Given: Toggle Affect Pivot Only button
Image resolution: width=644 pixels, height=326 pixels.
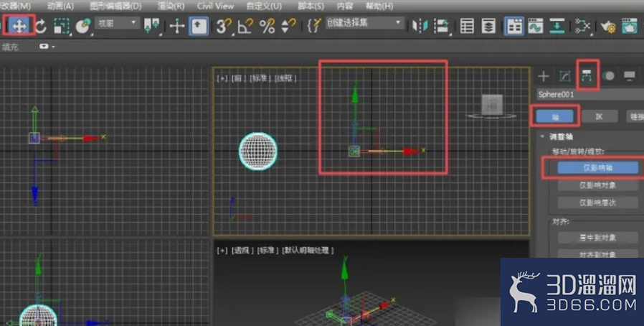Looking at the screenshot, I should point(597,168).
